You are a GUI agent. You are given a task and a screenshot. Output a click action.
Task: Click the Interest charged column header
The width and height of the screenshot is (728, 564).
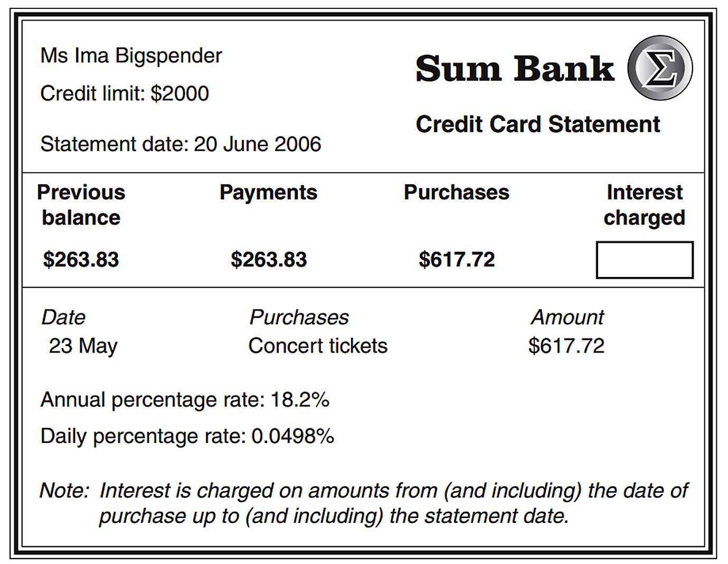click(x=645, y=205)
